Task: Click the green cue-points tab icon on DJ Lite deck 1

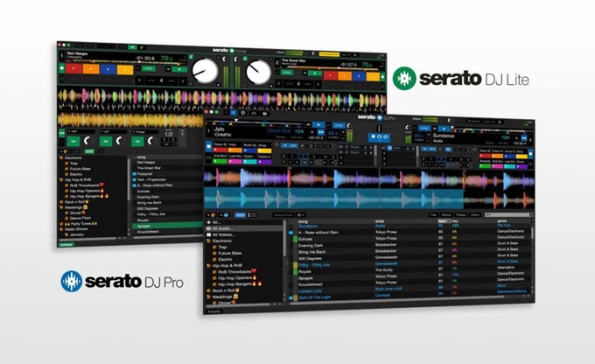Action: (x=62, y=68)
